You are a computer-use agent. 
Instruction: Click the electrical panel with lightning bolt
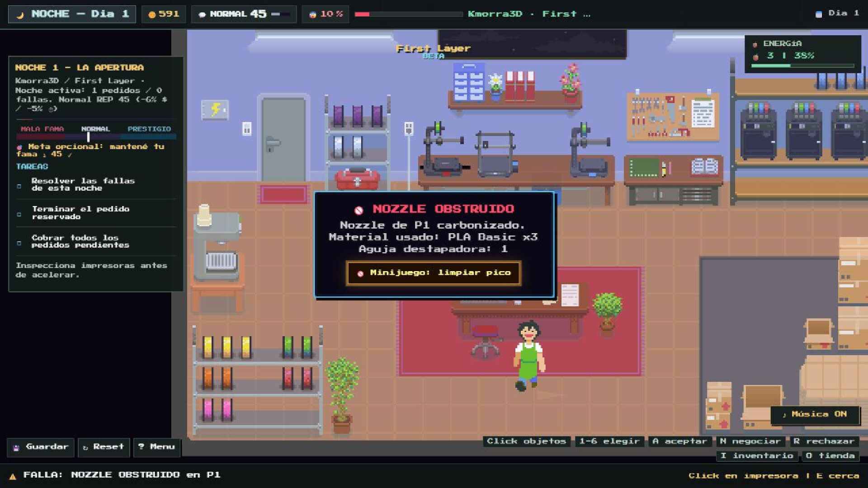pos(215,110)
